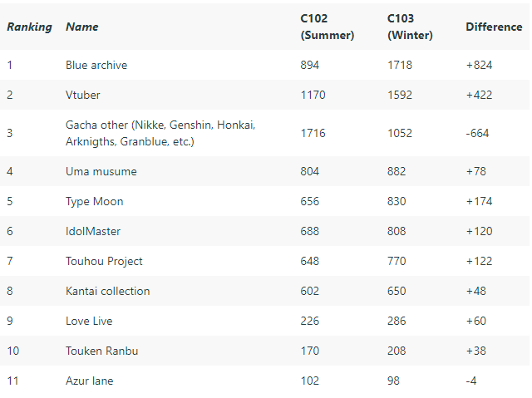Click the Kantai collection entry
Screen dimensions: 532x398
tap(107, 291)
